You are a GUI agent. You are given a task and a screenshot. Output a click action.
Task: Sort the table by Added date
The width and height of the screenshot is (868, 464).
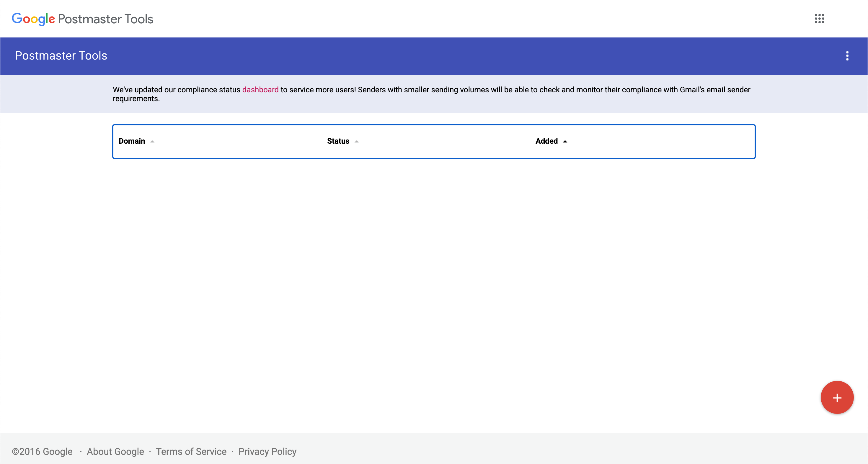pyautogui.click(x=546, y=141)
